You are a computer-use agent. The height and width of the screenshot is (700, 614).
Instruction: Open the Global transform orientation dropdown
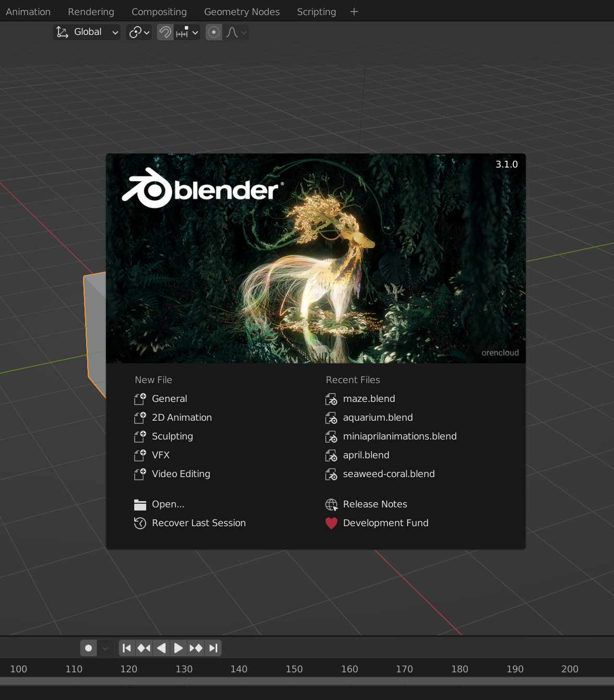87,32
